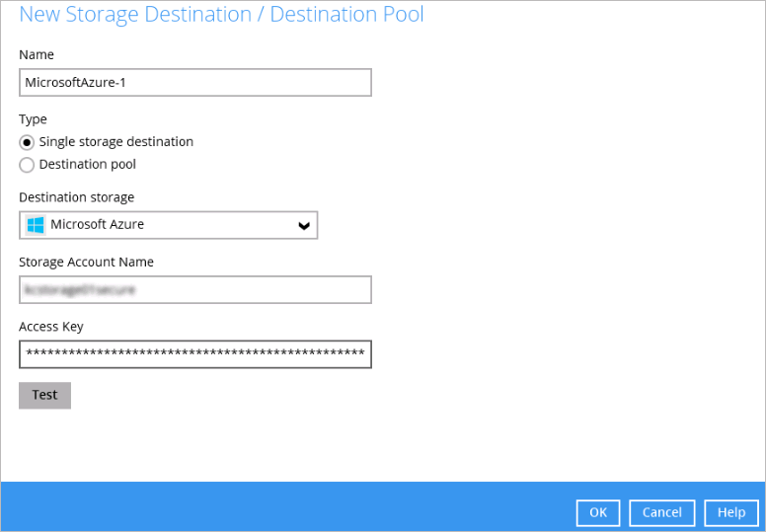Click the Access Key label
The height and width of the screenshot is (532, 766).
tap(51, 327)
